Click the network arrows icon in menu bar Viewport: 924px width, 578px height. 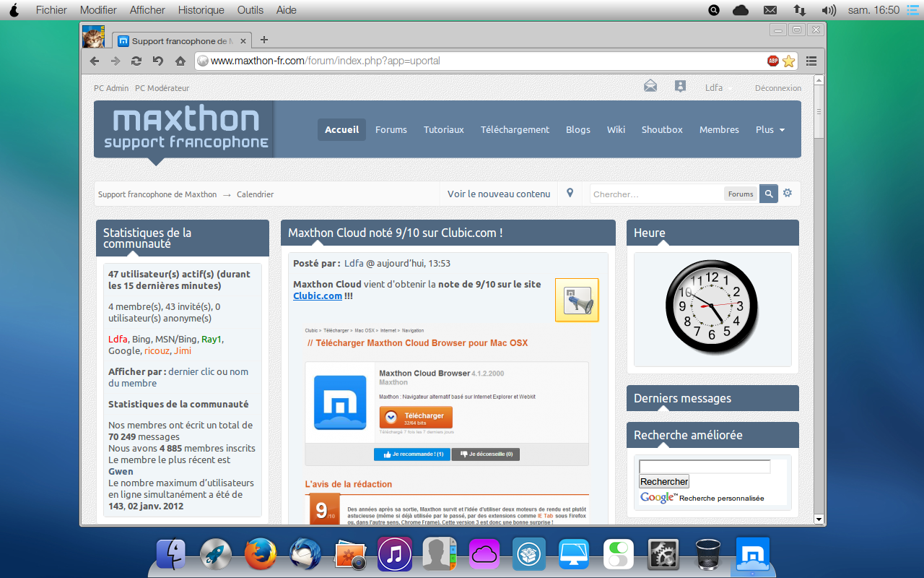(799, 10)
